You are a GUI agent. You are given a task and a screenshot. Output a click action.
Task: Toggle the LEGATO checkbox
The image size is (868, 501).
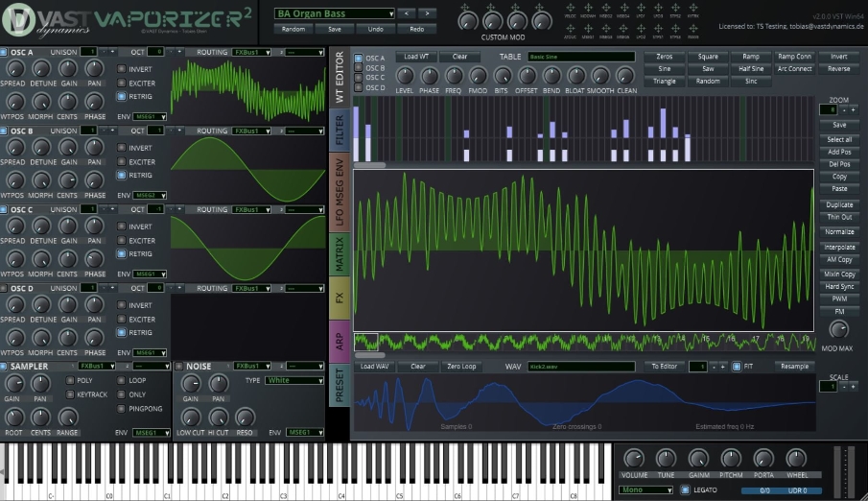[x=685, y=489]
